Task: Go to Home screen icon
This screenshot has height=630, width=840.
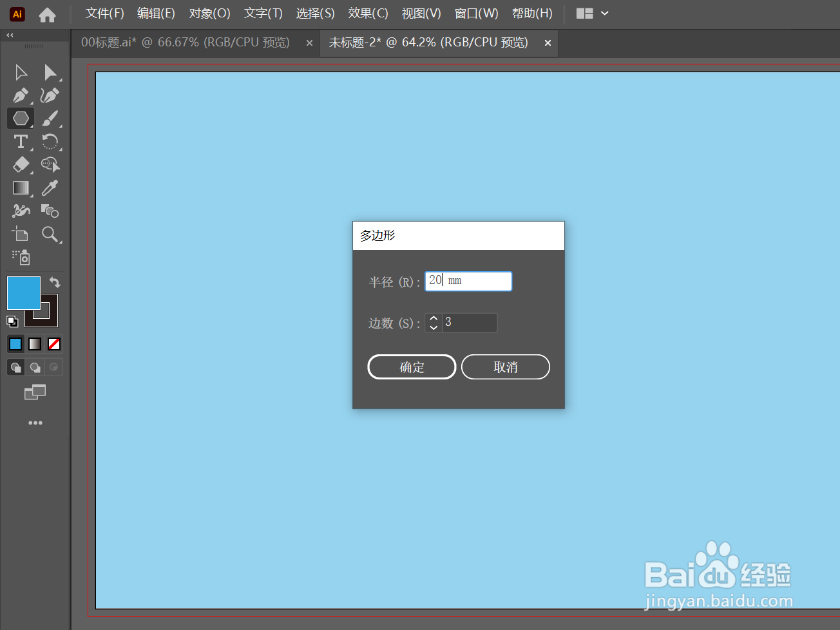Action: (47, 14)
